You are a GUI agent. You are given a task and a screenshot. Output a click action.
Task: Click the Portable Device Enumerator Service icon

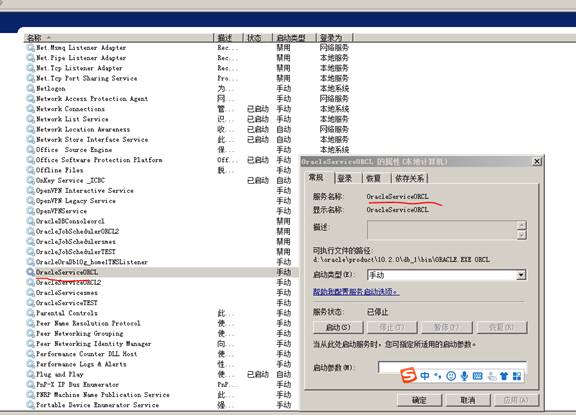(30, 405)
